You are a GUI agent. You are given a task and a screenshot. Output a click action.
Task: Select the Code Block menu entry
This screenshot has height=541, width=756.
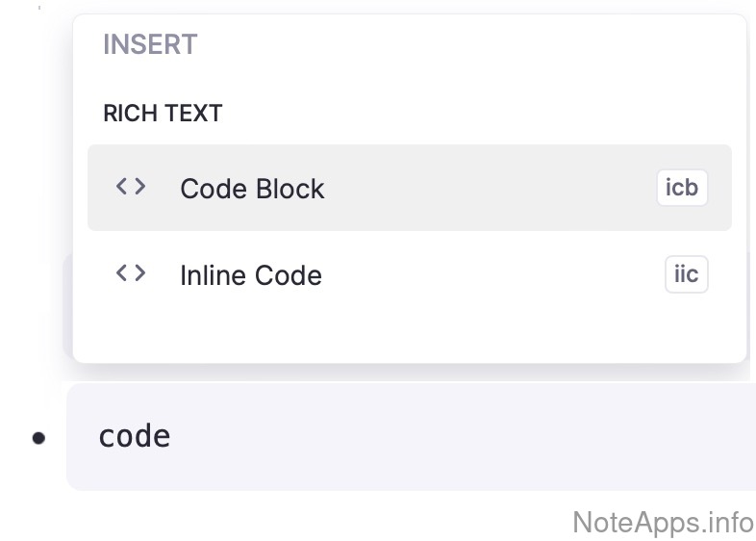252,189
